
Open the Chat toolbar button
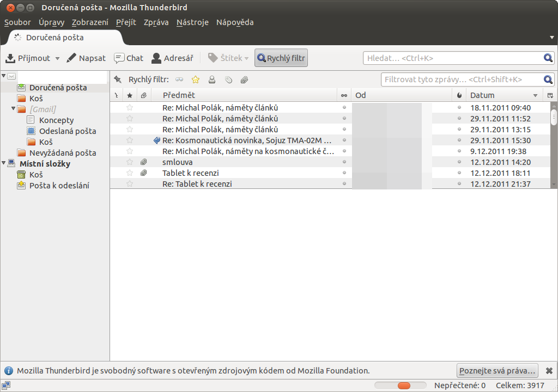click(x=129, y=58)
